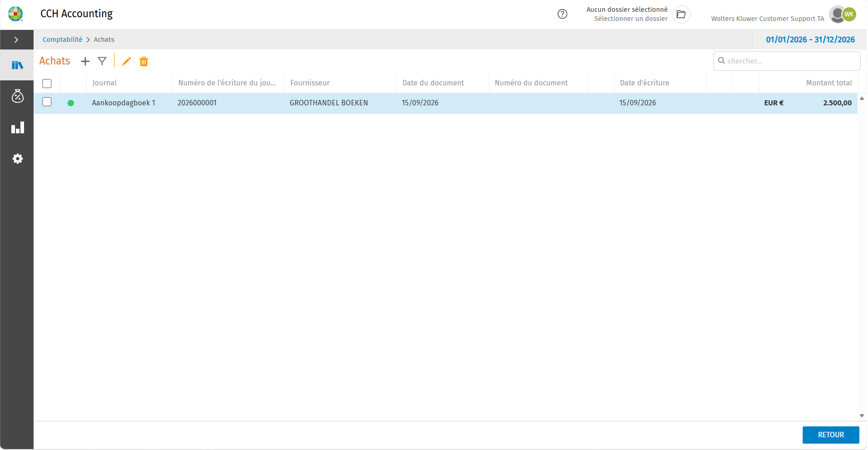Click the green status dot of entry

click(71, 103)
